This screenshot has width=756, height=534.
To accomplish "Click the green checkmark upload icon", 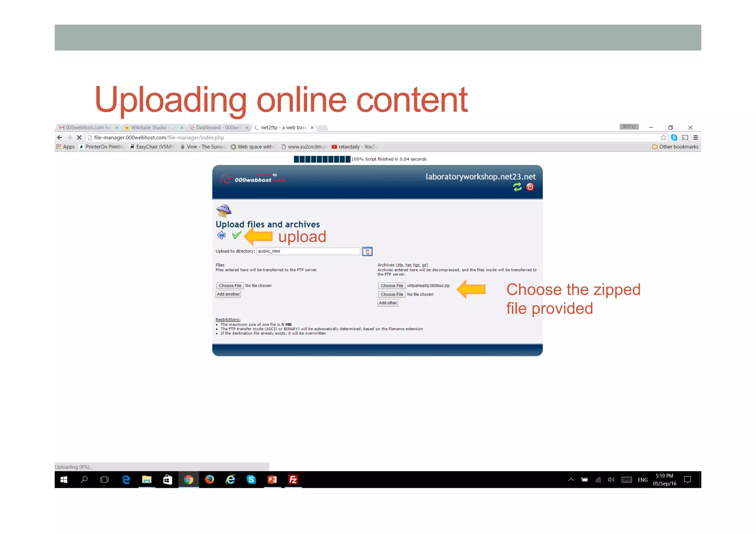I will coord(237,235).
